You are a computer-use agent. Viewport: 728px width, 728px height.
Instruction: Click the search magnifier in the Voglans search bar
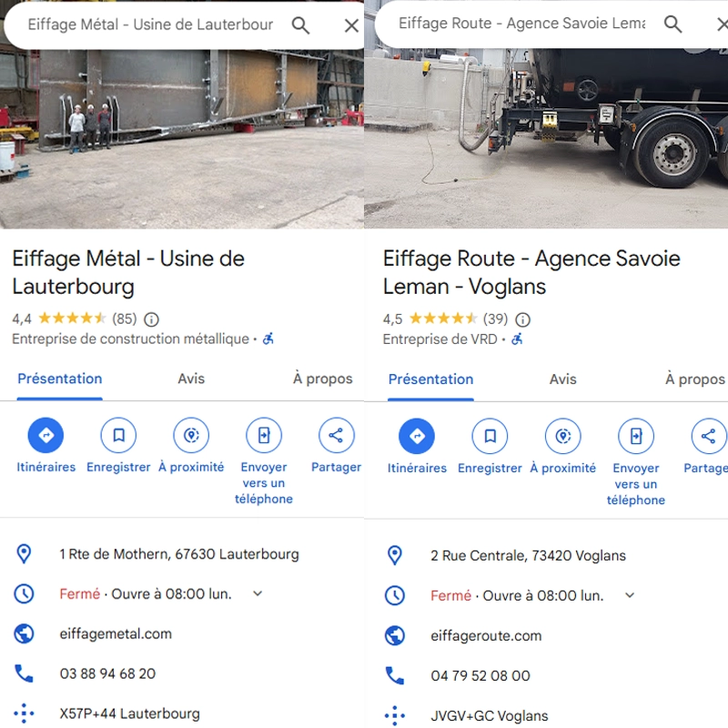click(x=673, y=25)
